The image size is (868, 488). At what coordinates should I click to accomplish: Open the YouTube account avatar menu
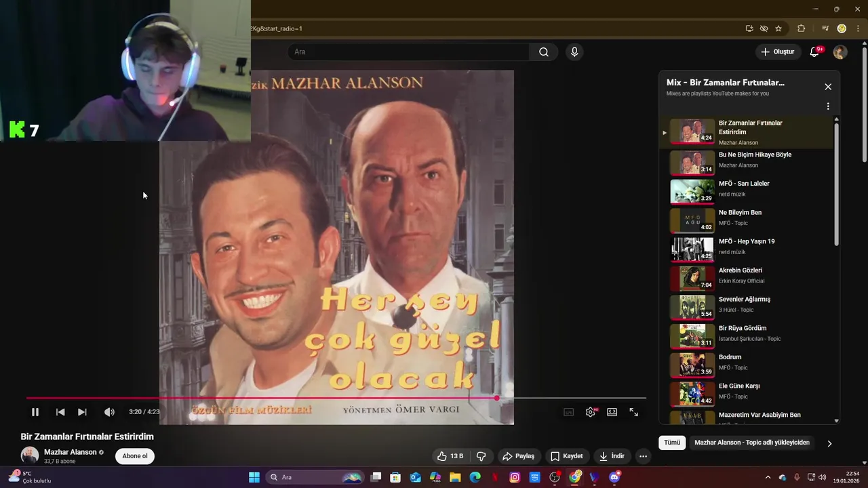point(840,52)
